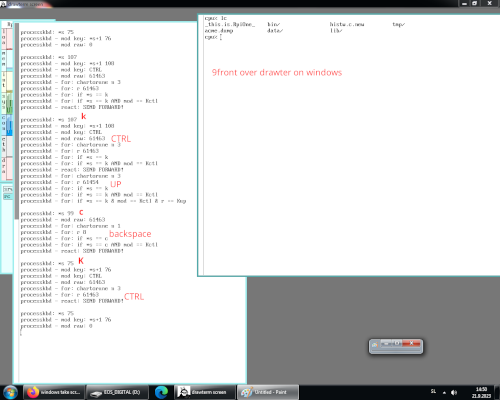The image size is (500, 400).
Task: Click the Paint icon in the small floating window
Action: [375, 344]
